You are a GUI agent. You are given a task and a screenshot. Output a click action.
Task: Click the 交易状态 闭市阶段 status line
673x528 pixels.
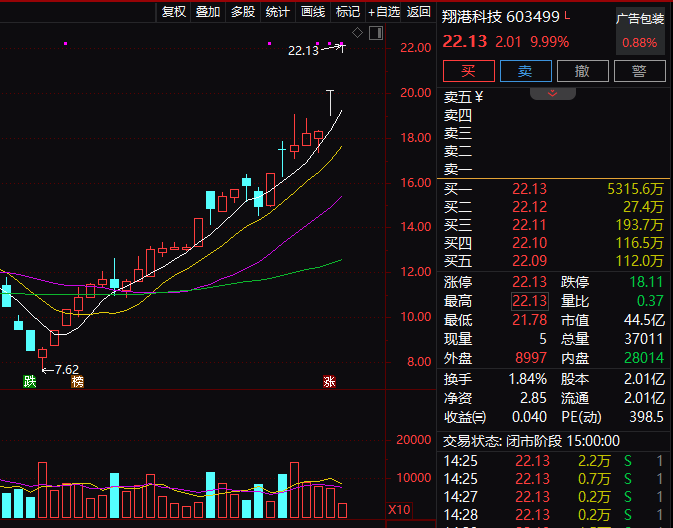pos(531,441)
